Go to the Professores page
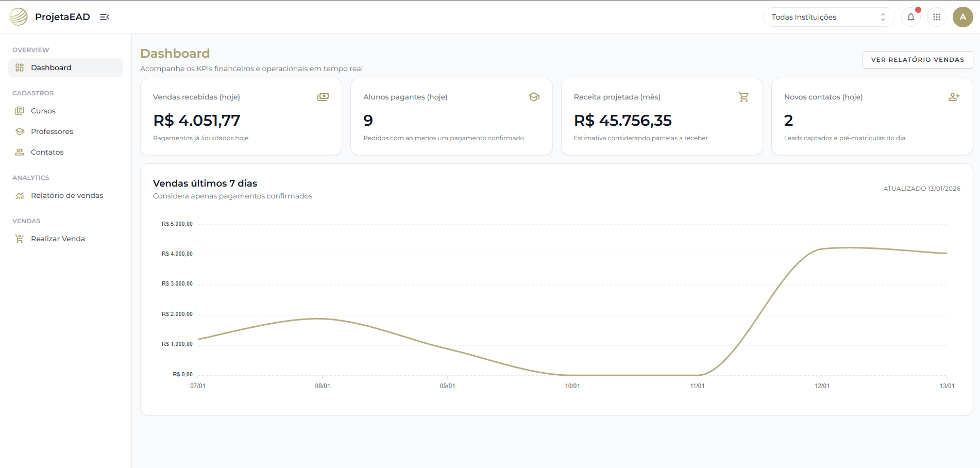The width and height of the screenshot is (980, 468). pyautogui.click(x=52, y=131)
